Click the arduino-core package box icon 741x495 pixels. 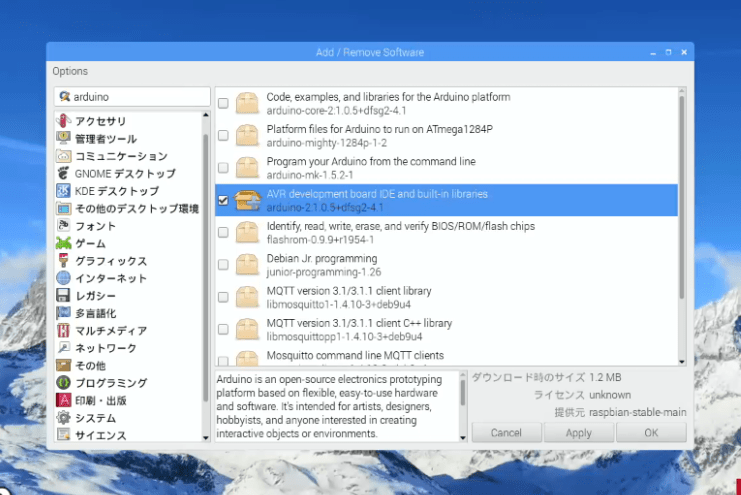point(247,103)
